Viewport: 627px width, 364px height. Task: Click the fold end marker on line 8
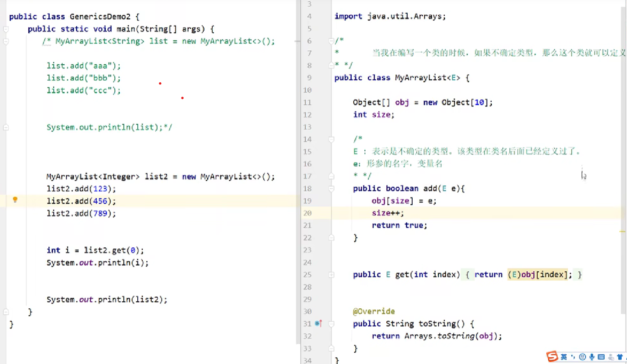tap(331, 65)
